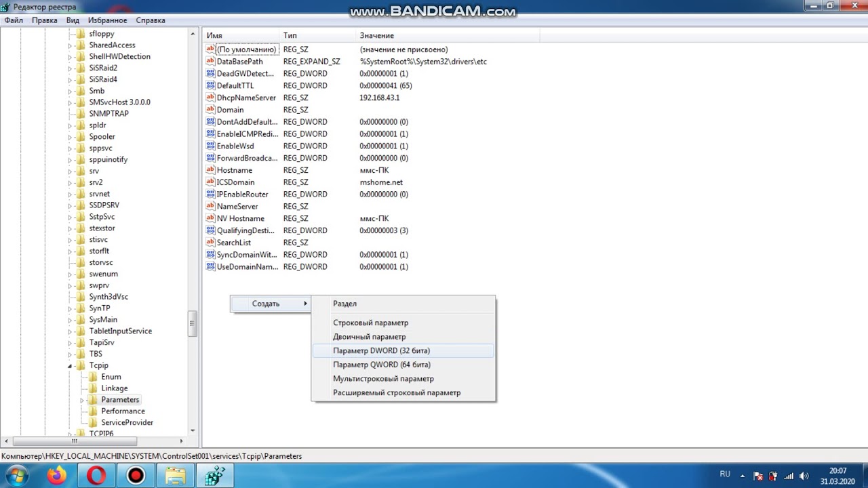The width and height of the screenshot is (868, 488).
Task: Click the Windows Start orb
Action: (x=16, y=475)
